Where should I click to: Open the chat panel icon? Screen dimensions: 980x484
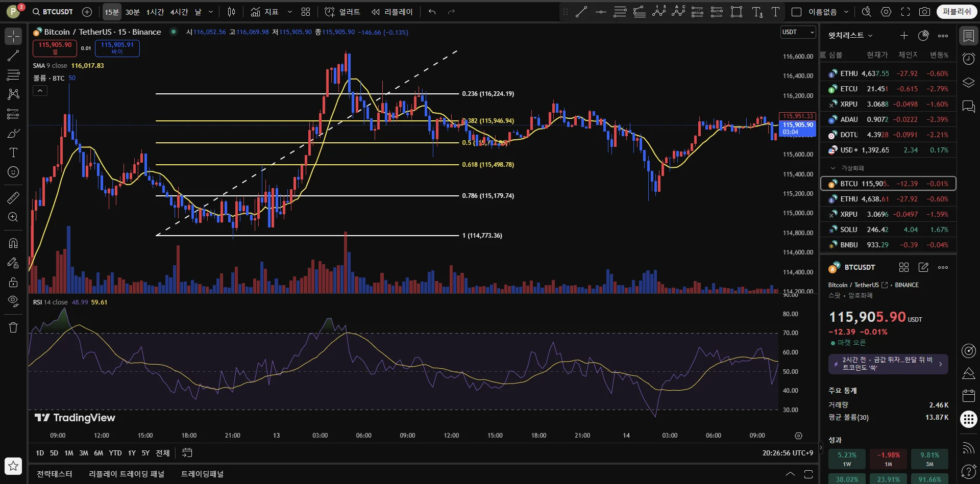click(x=969, y=106)
